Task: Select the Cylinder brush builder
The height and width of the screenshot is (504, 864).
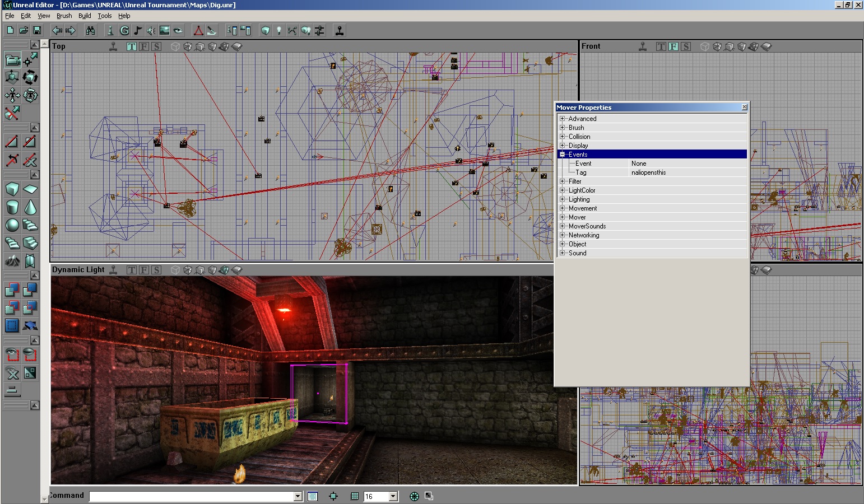Action: 12,207
